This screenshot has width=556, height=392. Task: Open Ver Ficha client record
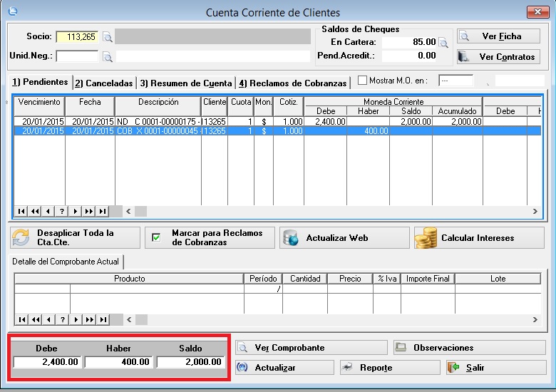pyautogui.click(x=498, y=36)
